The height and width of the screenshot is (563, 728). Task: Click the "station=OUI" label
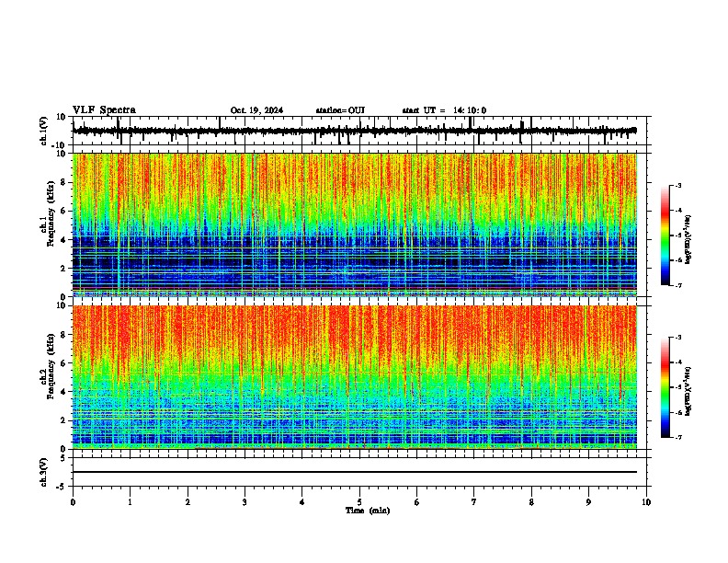(340, 110)
